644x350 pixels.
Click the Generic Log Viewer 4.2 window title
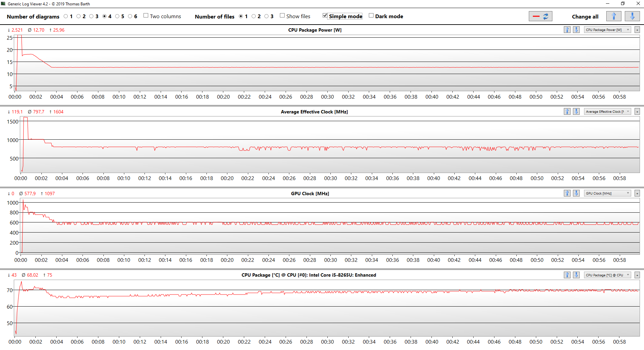(x=49, y=4)
